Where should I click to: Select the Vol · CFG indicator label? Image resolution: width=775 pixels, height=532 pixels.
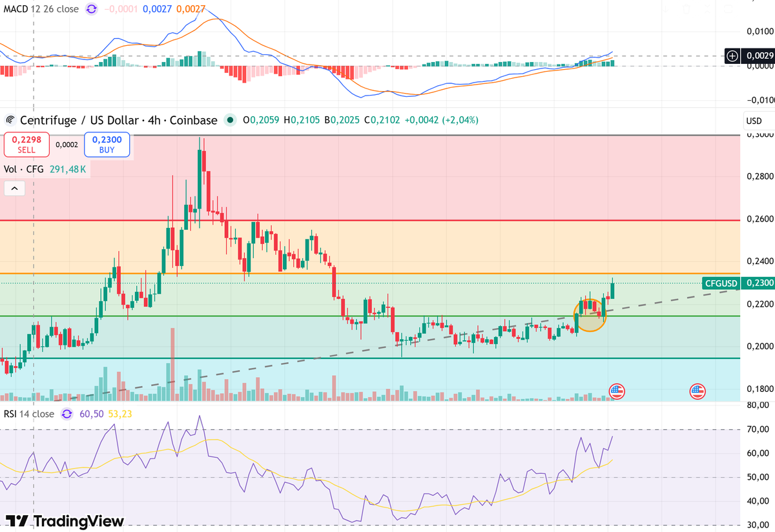click(26, 169)
